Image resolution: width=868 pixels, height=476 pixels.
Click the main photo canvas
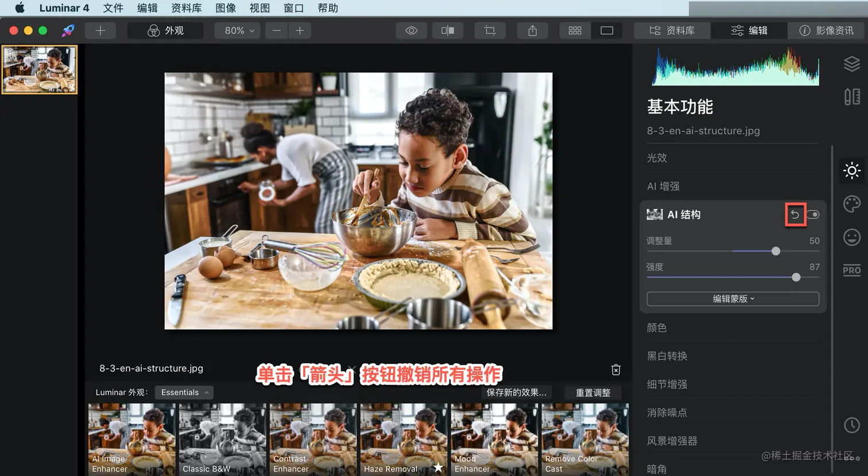pos(359,201)
